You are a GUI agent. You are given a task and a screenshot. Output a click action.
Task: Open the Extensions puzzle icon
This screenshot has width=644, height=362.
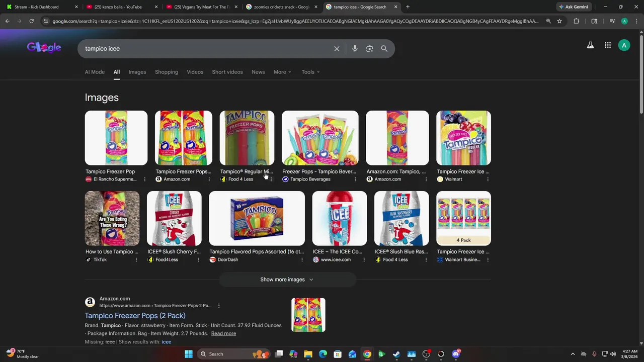[x=577, y=21]
